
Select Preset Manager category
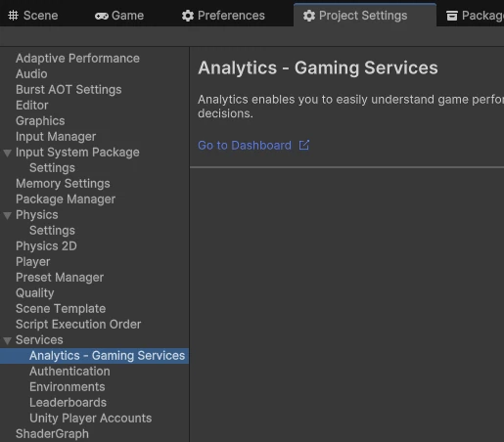point(60,278)
